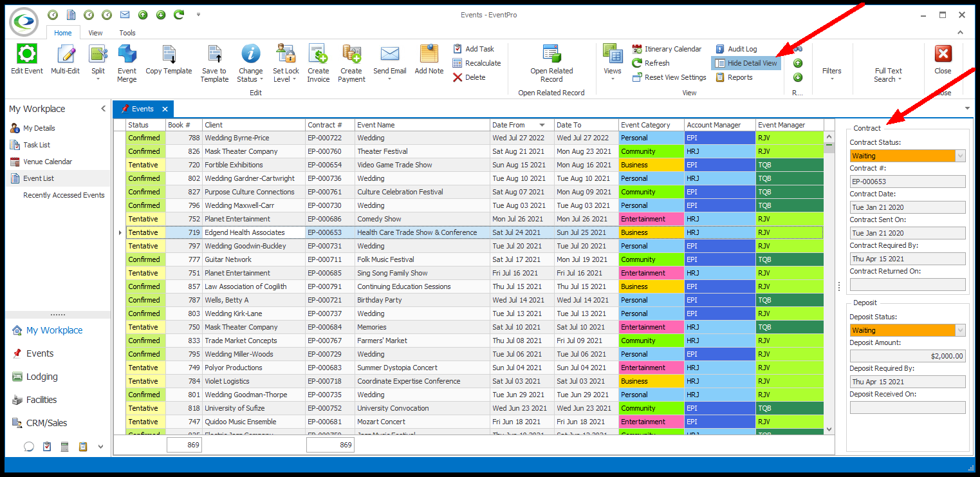Open the Audit Log
This screenshot has height=477, width=980.
coord(735,49)
